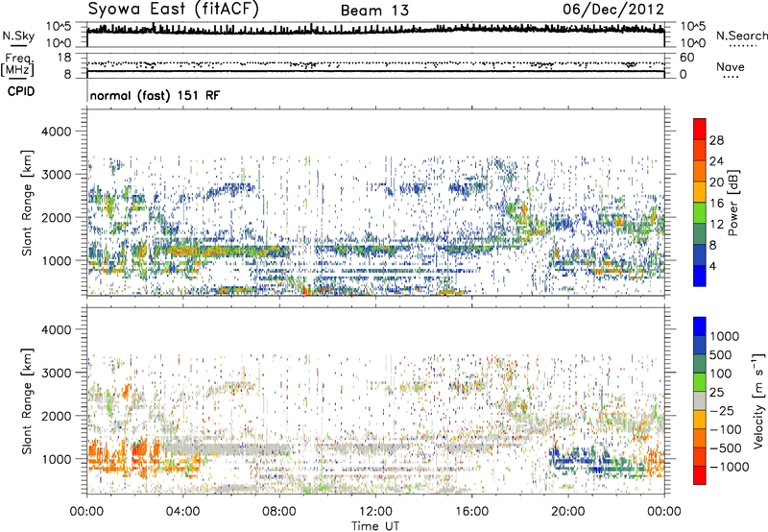Pick the bright blue top velocity swatch

coord(700,326)
